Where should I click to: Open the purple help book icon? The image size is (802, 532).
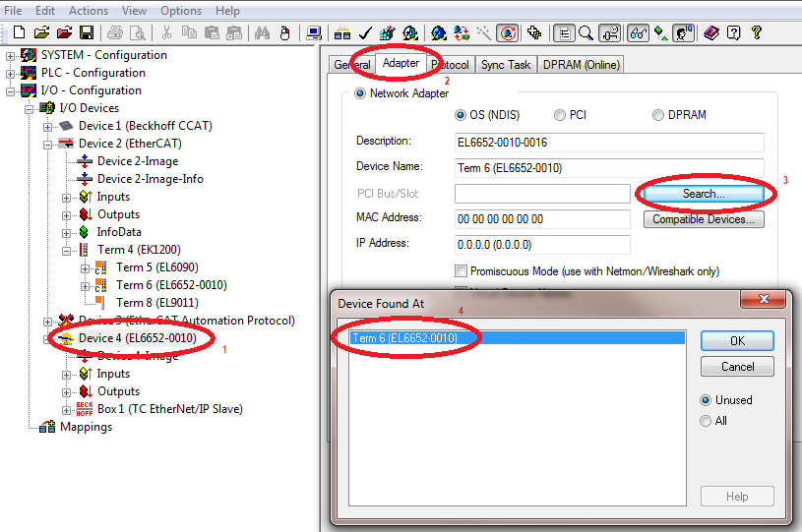[x=711, y=32]
